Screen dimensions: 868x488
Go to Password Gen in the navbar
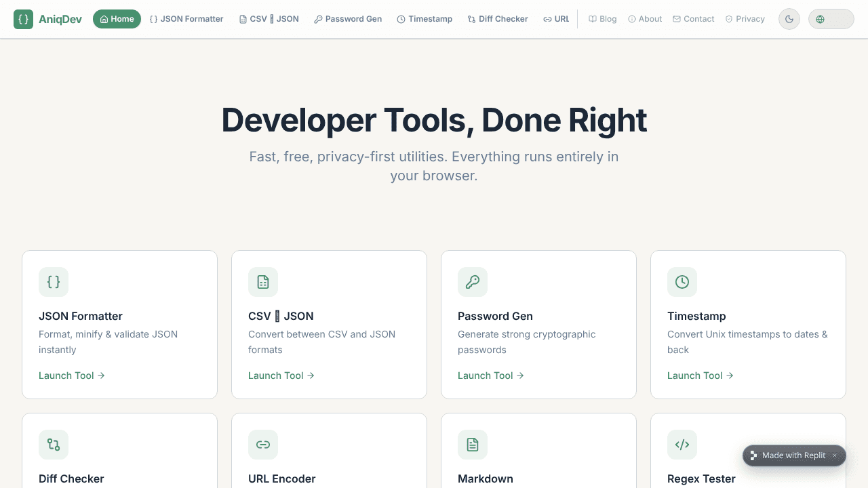click(x=348, y=19)
